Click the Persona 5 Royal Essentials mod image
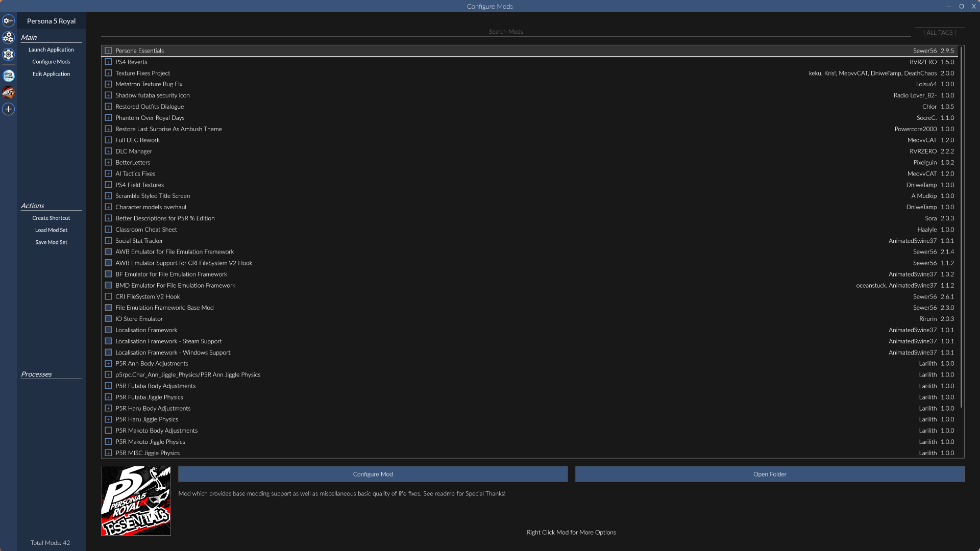 click(136, 500)
